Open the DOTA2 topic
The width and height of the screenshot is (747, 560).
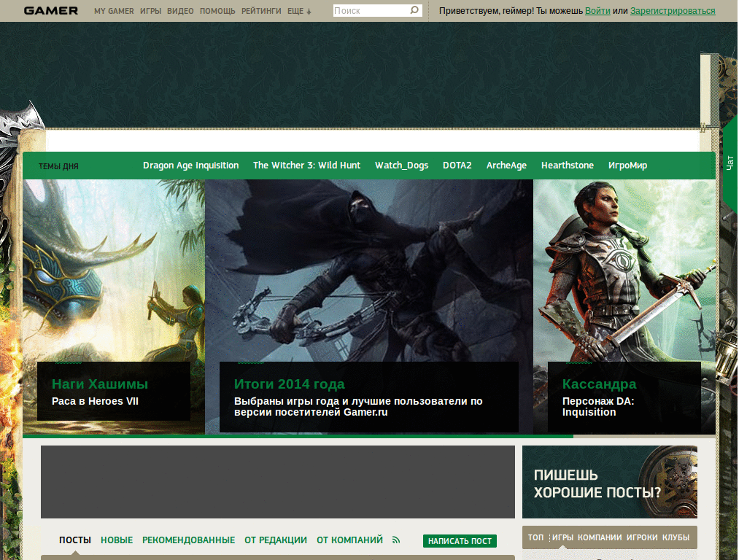pos(457,166)
